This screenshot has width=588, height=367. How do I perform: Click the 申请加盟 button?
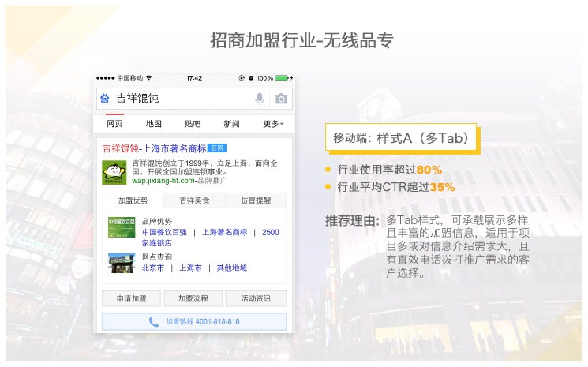(131, 298)
